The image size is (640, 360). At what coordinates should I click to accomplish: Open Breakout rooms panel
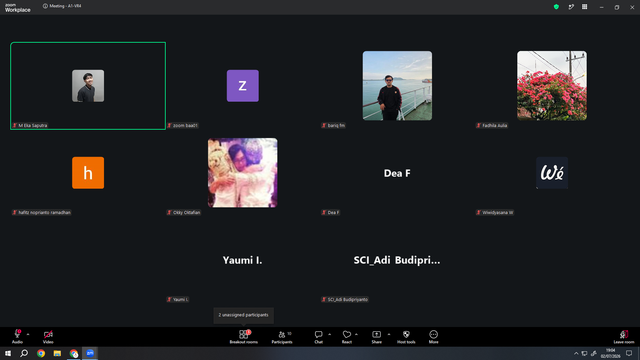243,336
